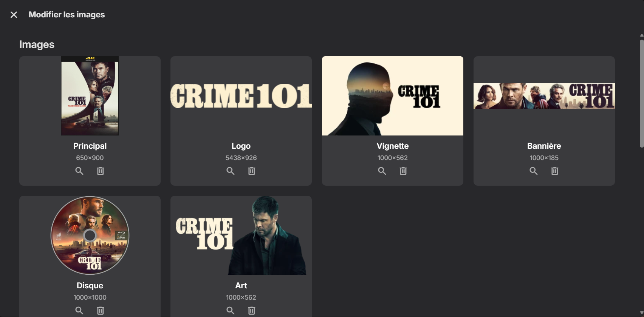Image resolution: width=644 pixels, height=317 pixels.
Task: Close the Modifier les images dialog
Action: click(x=14, y=15)
